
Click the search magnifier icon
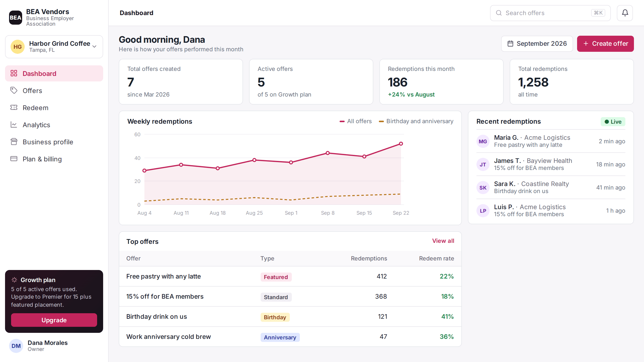click(499, 13)
